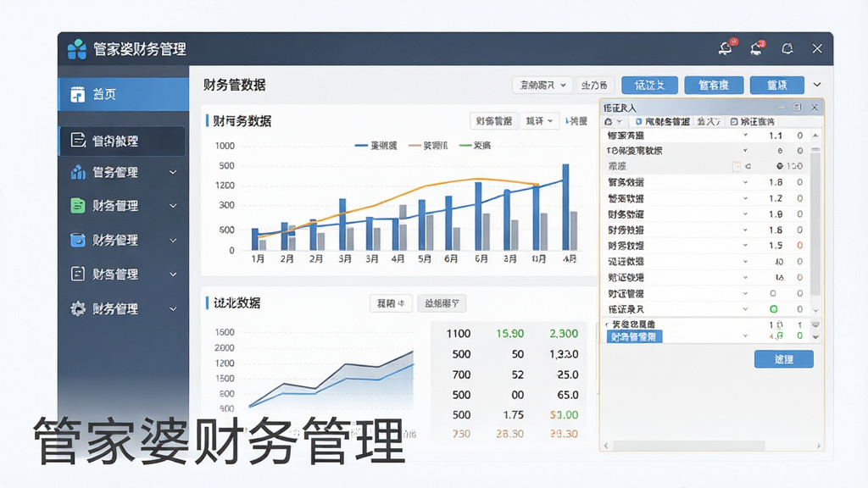Image resolution: width=868 pixels, height=488 pixels.
Task: Click the small grey button beside header dropdown
Action: pos(594,86)
